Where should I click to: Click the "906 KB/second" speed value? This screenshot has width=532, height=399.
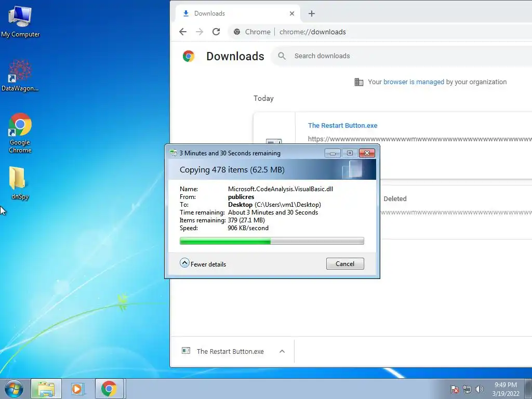tap(248, 228)
